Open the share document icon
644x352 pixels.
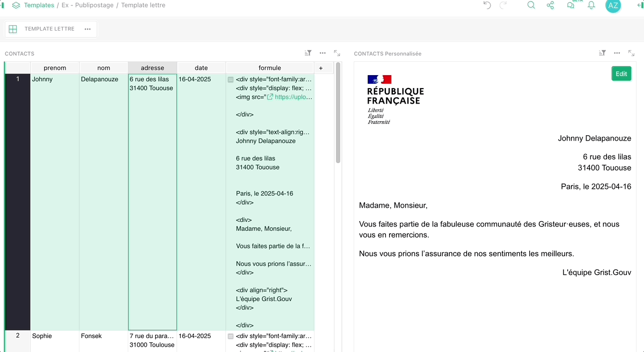tap(550, 5)
